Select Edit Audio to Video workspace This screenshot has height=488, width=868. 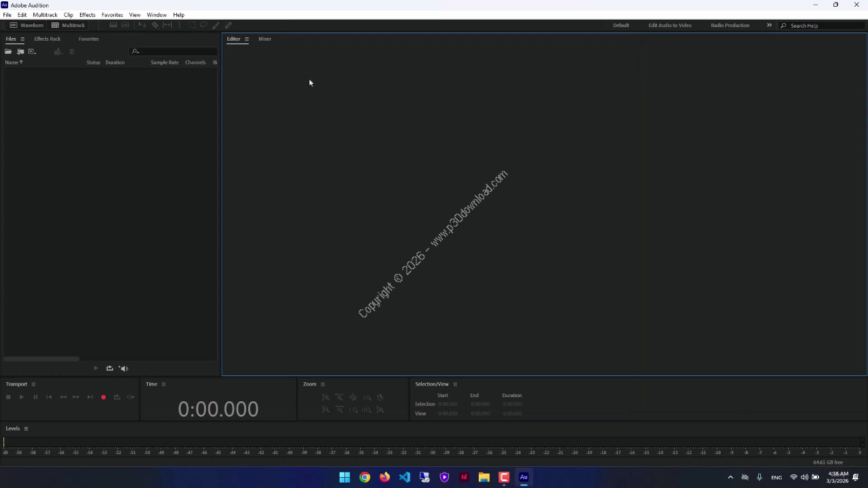670,25
